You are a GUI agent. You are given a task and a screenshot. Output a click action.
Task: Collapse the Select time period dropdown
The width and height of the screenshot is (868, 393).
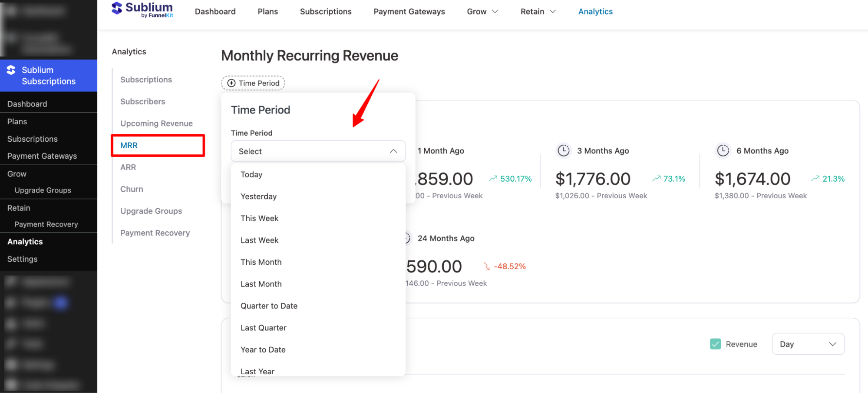point(393,151)
